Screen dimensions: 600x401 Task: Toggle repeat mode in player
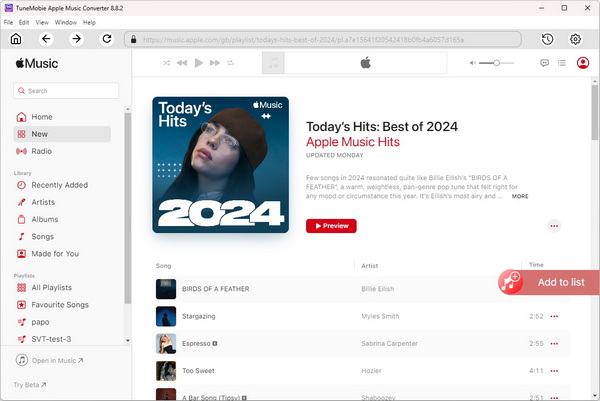(230, 63)
